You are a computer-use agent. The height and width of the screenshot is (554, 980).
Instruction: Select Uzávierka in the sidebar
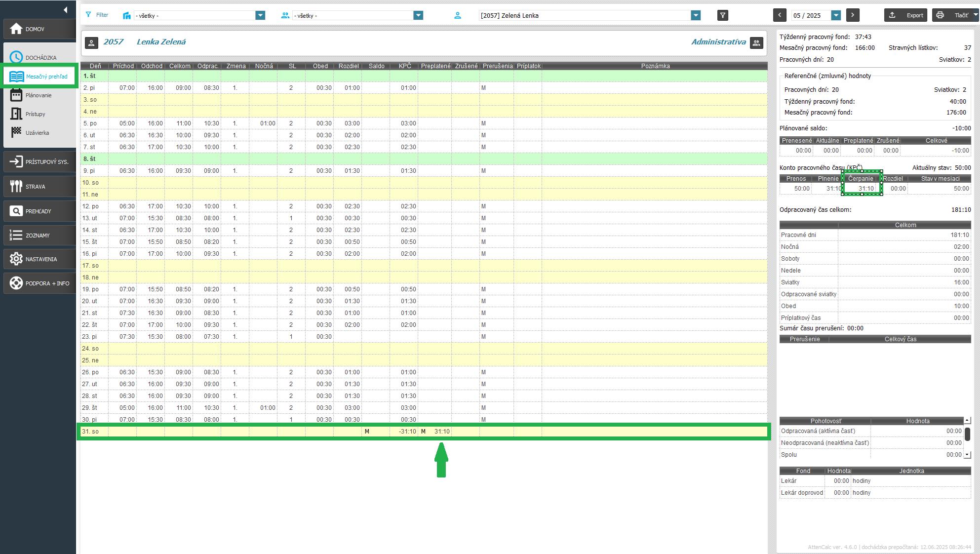[x=37, y=133]
